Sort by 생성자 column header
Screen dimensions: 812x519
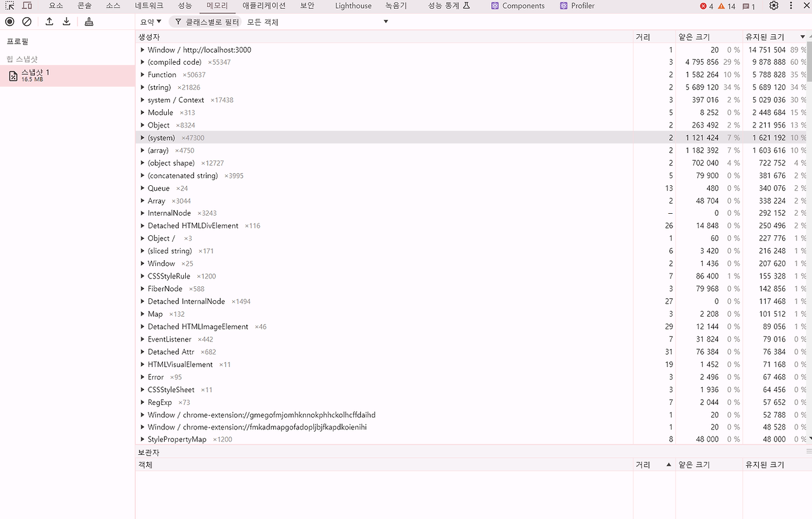pyautogui.click(x=384, y=37)
